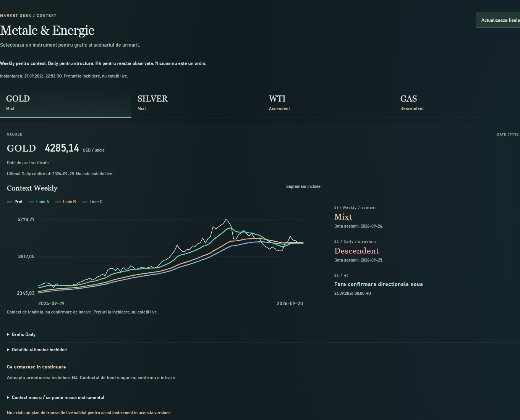Viewport: 520px width, 420px height.
Task: Click 'Context de tendinta, nu confirmare' note
Action: tap(82, 312)
